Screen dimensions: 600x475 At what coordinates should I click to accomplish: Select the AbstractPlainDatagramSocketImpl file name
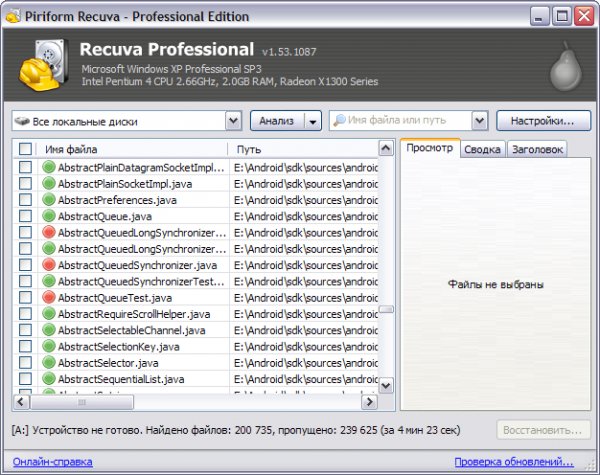click(x=141, y=168)
